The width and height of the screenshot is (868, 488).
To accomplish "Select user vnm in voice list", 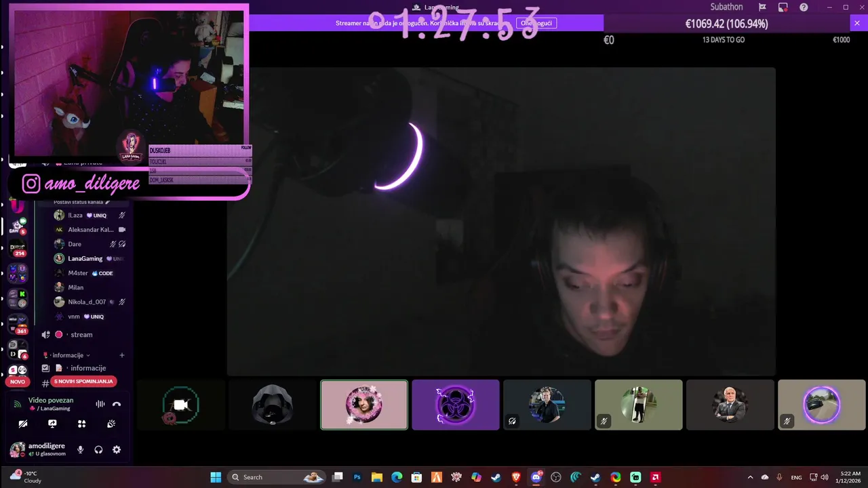I will coord(90,317).
